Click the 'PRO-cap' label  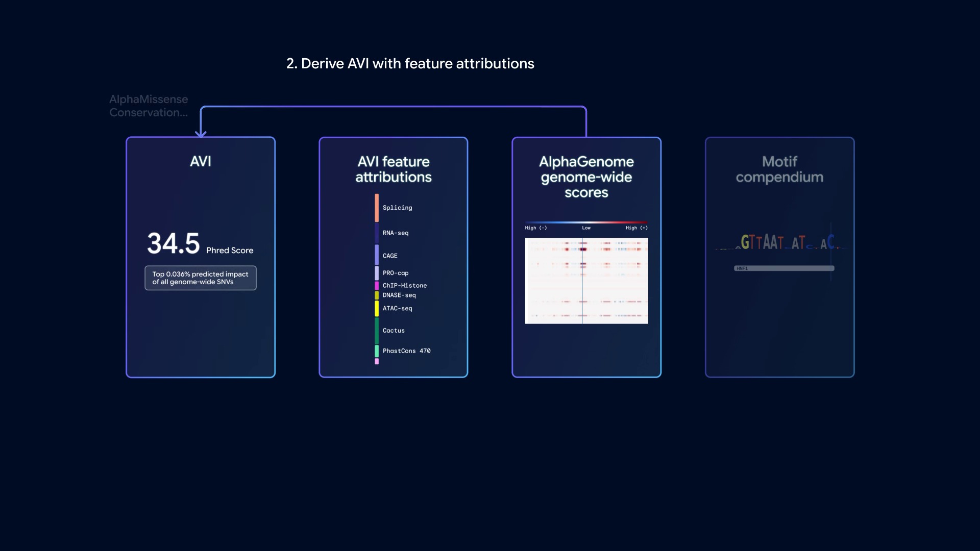[396, 273]
